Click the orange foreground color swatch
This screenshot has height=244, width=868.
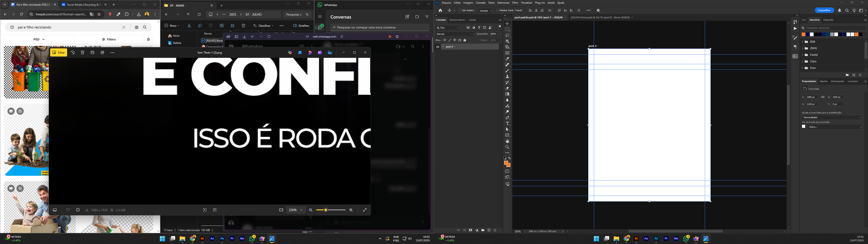506,163
